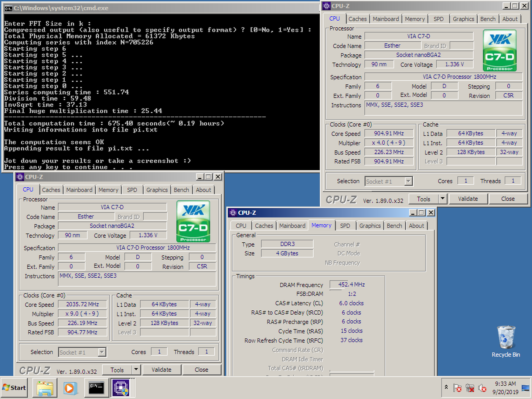The image size is (532, 399).
Task: Open Memory tab in top-right CPU-Z
Action: (415, 19)
